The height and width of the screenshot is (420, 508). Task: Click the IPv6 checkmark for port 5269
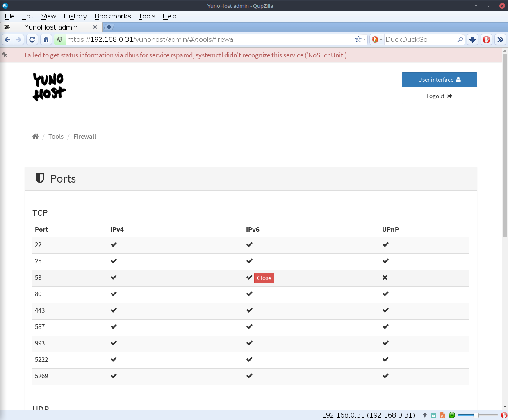249,376
